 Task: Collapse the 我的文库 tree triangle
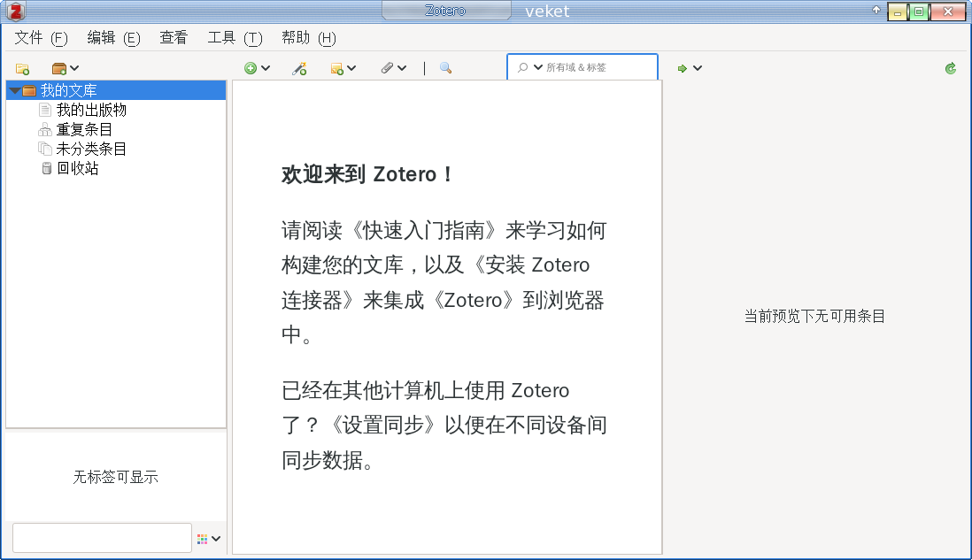pyautogui.click(x=14, y=91)
